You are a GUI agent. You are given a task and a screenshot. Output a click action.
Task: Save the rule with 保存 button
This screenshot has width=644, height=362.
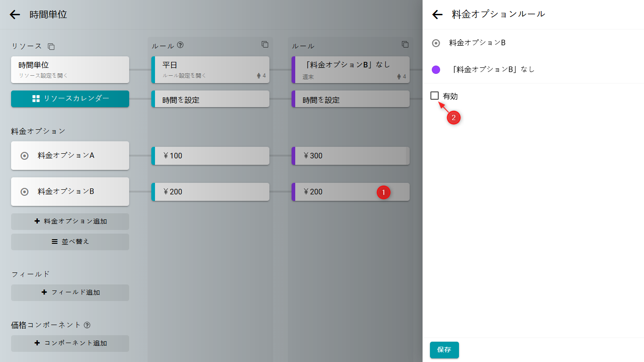click(x=444, y=350)
